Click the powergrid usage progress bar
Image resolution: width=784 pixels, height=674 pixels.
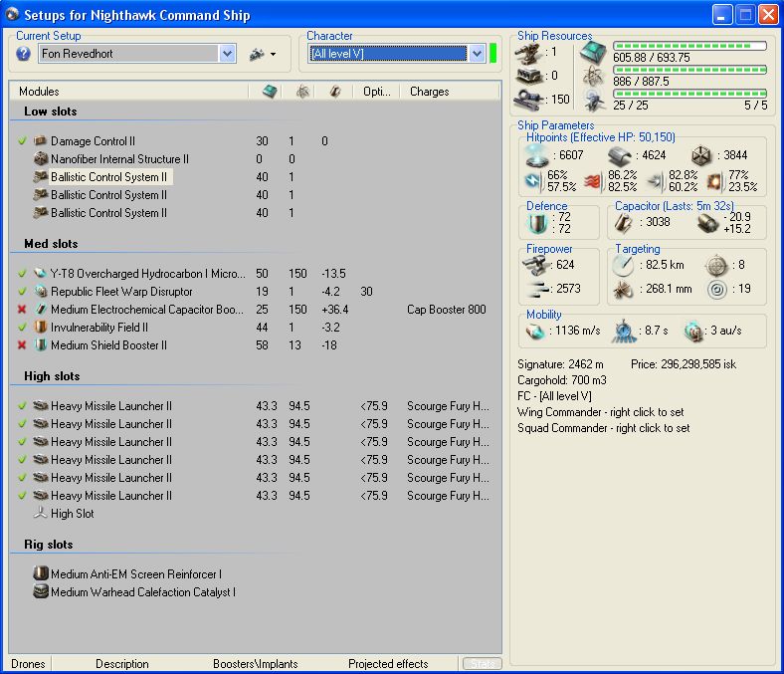(690, 70)
